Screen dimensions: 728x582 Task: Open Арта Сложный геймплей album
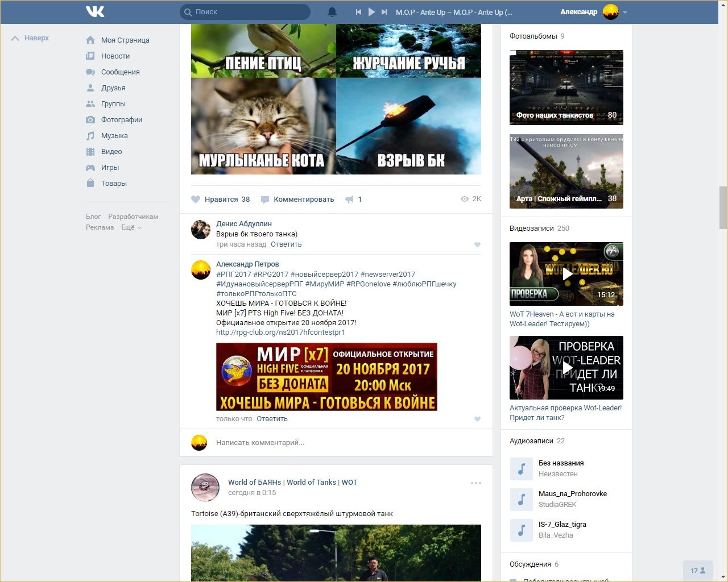click(566, 171)
